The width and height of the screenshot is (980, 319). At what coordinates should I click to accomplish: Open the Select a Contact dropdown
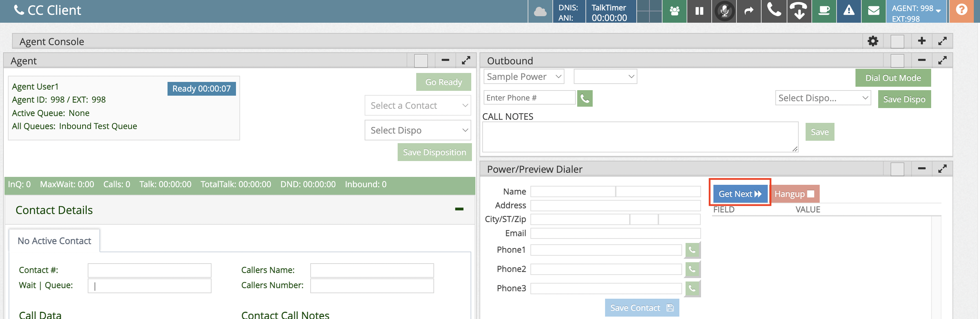[418, 105]
